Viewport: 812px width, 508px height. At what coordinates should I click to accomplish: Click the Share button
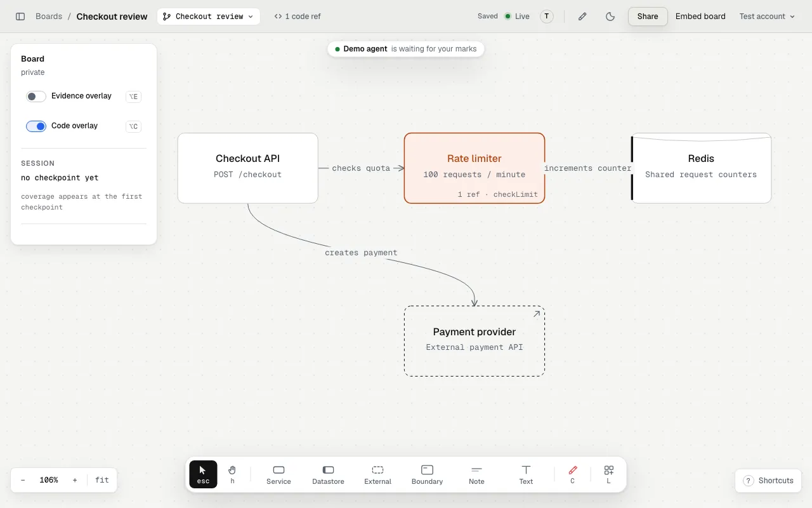tap(648, 17)
